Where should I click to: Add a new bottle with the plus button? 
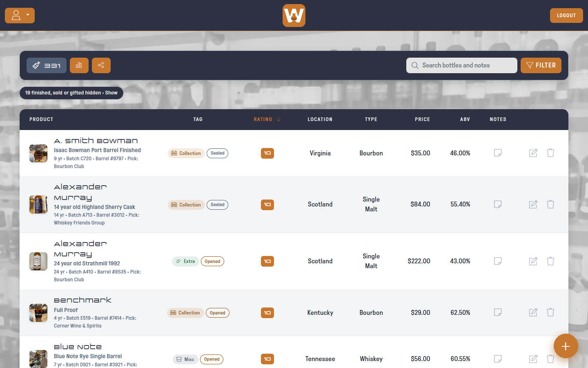pyautogui.click(x=566, y=346)
